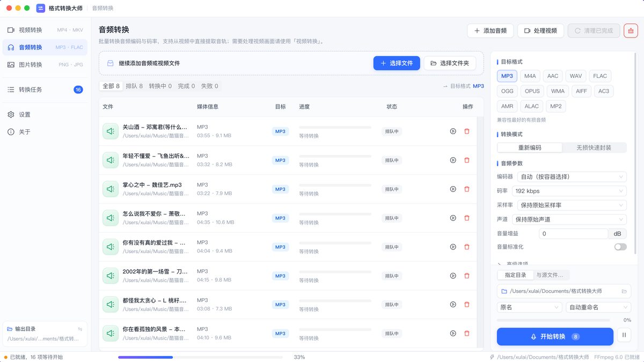Open the 编码器 dropdown
This screenshot has height=362, width=644.
pos(572,177)
